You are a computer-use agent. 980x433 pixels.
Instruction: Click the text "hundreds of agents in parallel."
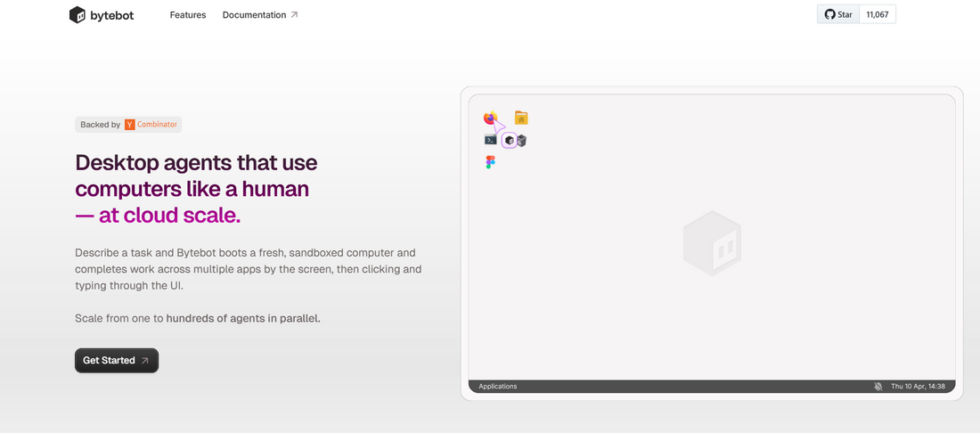pos(243,318)
